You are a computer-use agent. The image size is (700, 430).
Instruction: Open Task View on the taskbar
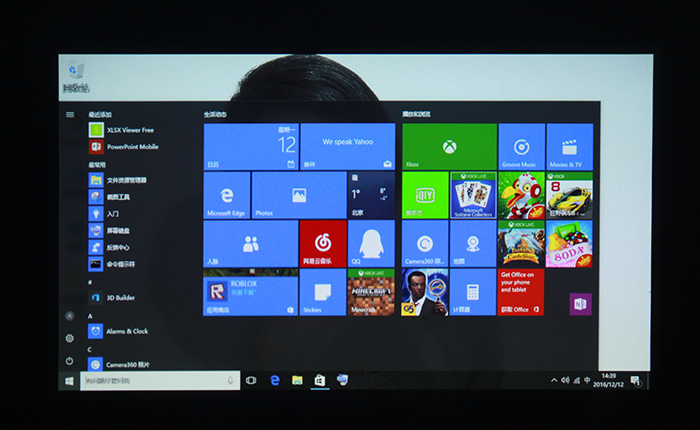(251, 381)
